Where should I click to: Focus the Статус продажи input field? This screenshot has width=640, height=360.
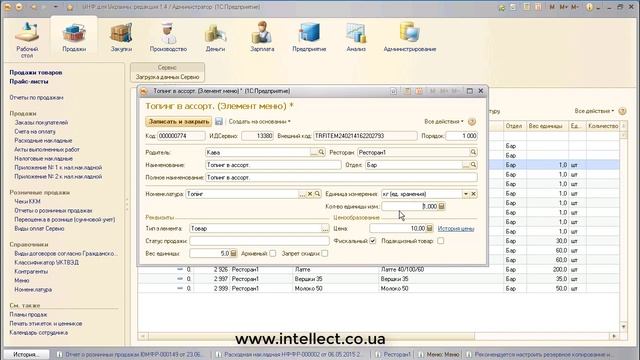pos(259,241)
